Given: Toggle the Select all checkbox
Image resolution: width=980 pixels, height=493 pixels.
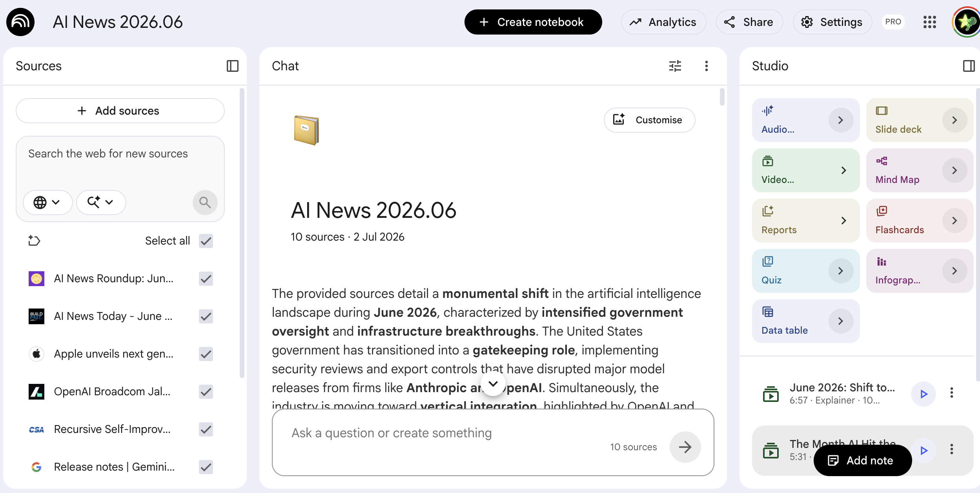Looking at the screenshot, I should coord(206,241).
